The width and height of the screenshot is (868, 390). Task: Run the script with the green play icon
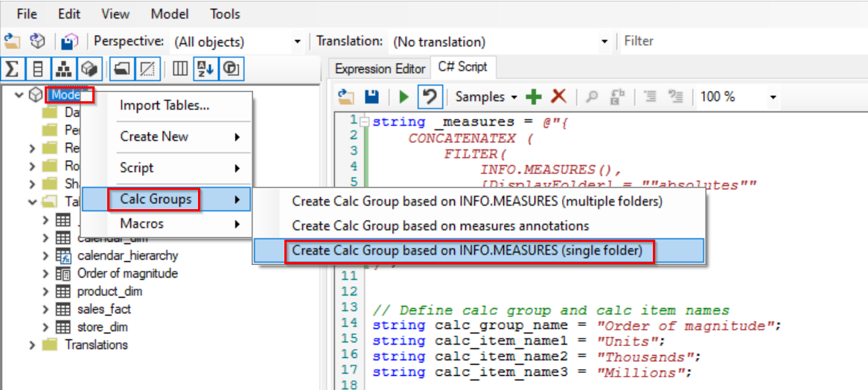(403, 97)
